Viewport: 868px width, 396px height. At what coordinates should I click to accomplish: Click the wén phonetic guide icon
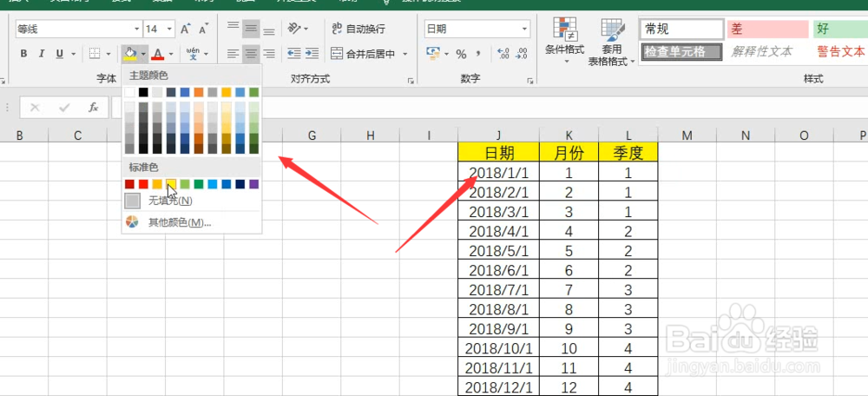[193, 54]
